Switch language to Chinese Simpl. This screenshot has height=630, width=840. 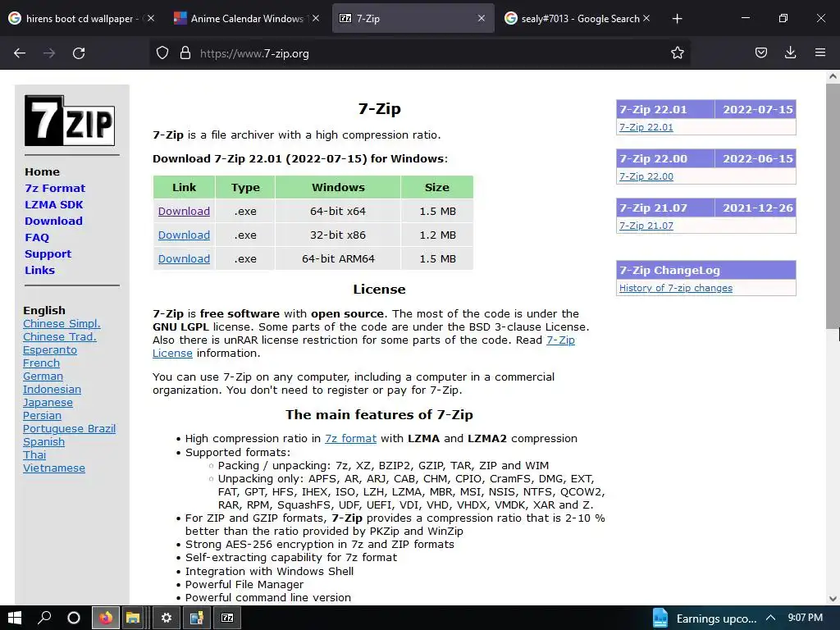coord(62,323)
